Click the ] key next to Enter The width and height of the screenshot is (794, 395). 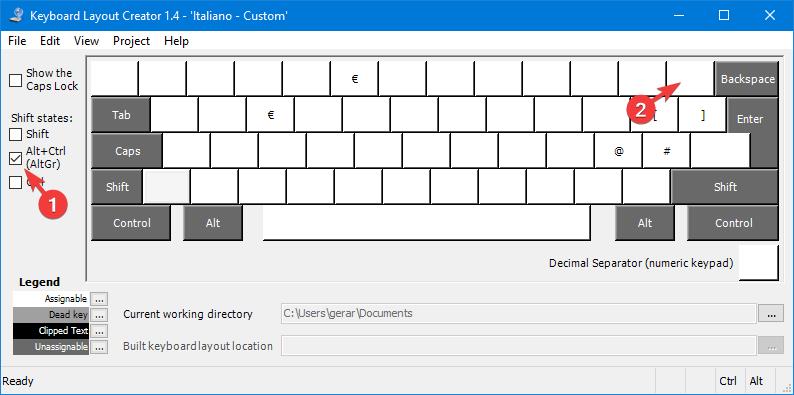point(702,115)
